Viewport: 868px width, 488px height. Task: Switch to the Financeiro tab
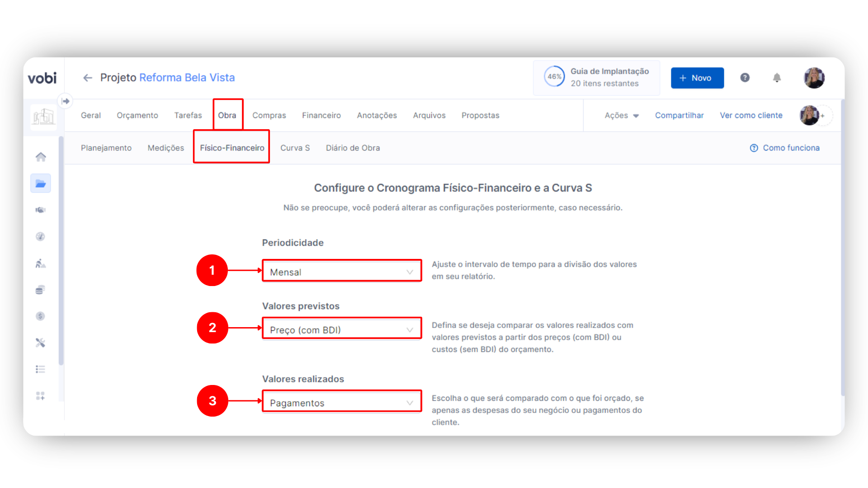[x=321, y=116]
